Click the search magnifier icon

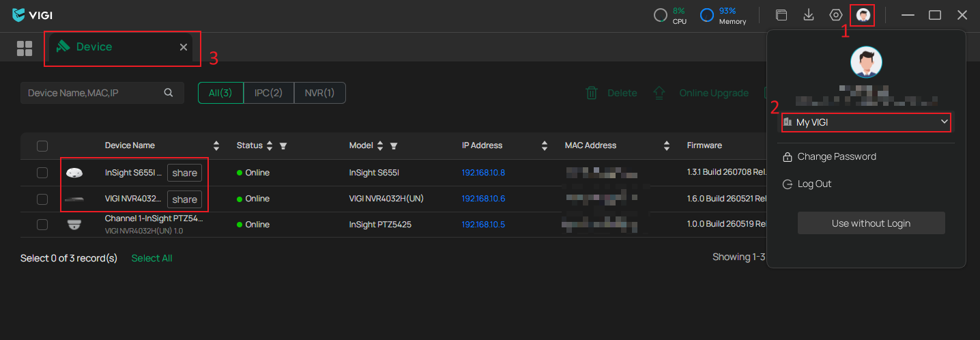(169, 93)
